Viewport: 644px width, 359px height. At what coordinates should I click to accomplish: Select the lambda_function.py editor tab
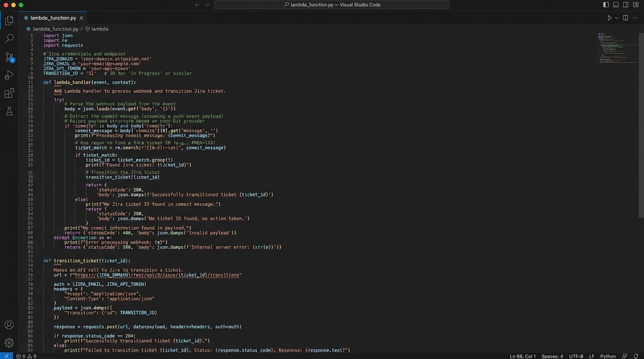pyautogui.click(x=53, y=18)
